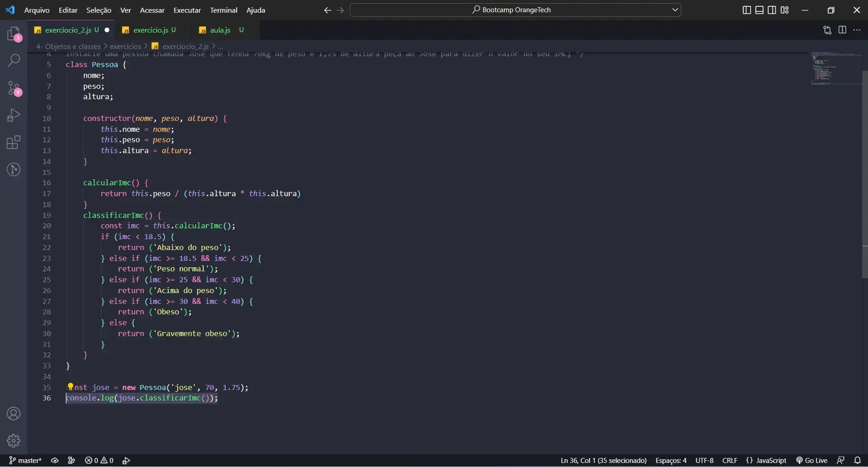Open the Ver menu
This screenshot has width=868, height=467.
[x=125, y=10]
